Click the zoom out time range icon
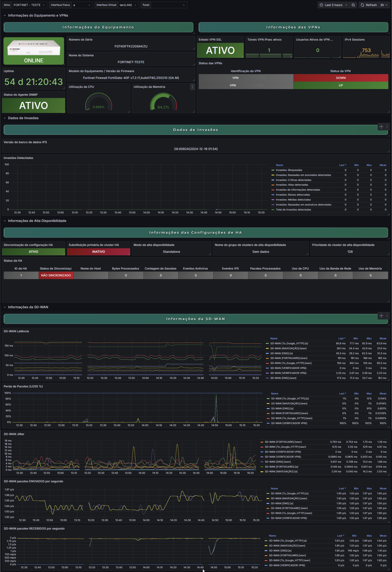Screen dimensions: 392x572 (x=353, y=5)
